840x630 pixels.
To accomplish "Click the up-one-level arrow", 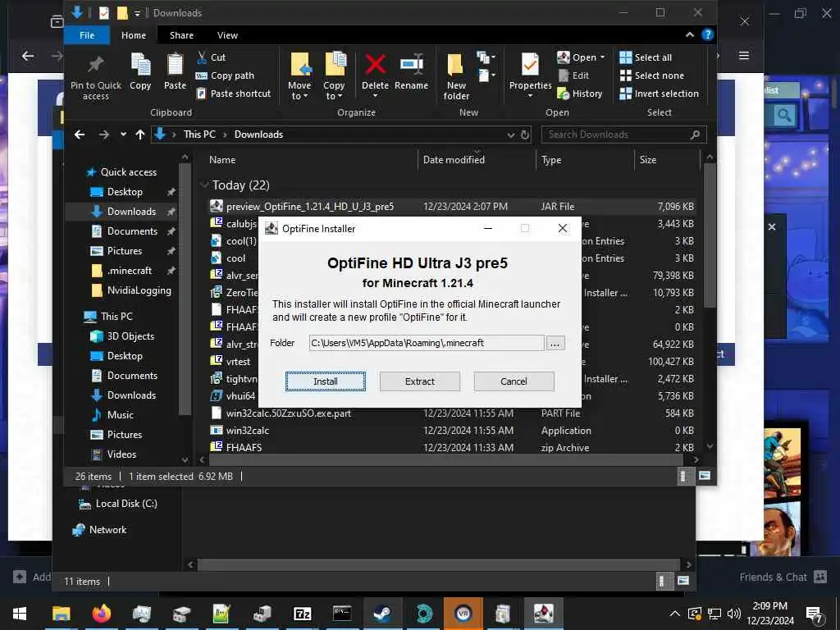I will pos(139,135).
